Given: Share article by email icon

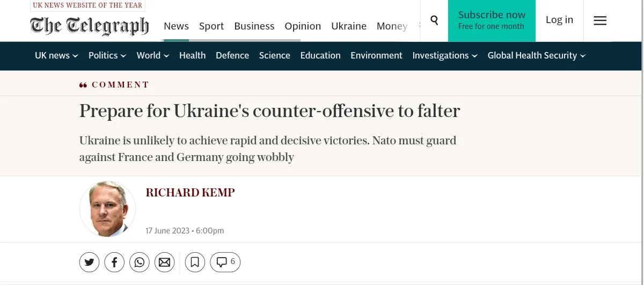Looking at the screenshot, I should (164, 262).
